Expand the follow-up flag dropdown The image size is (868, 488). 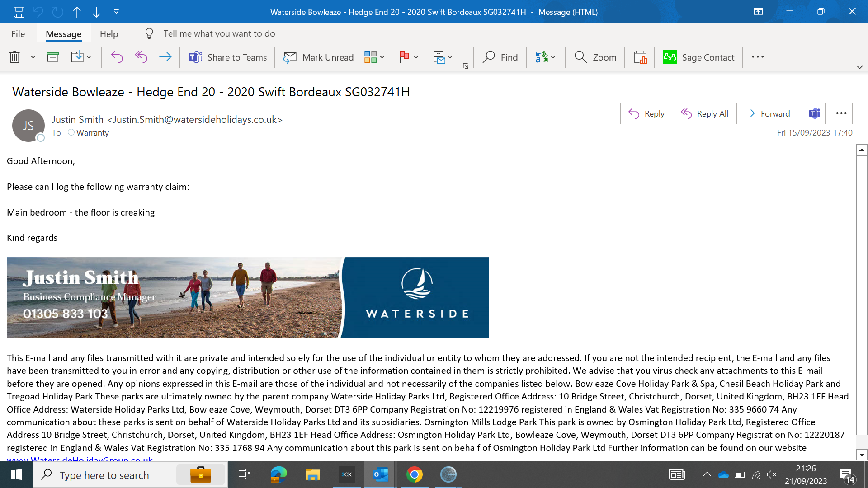(416, 57)
